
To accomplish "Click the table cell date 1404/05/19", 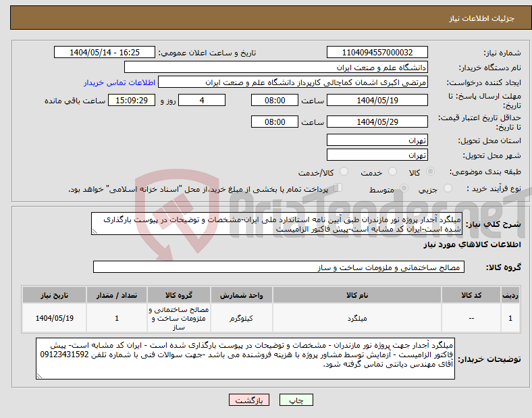I will (54, 318).
